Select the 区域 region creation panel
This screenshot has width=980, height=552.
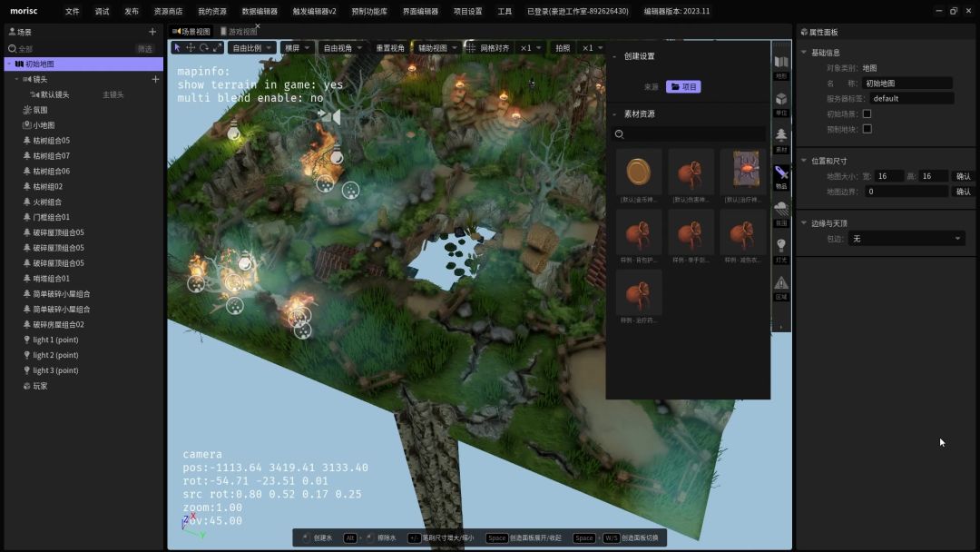click(780, 287)
